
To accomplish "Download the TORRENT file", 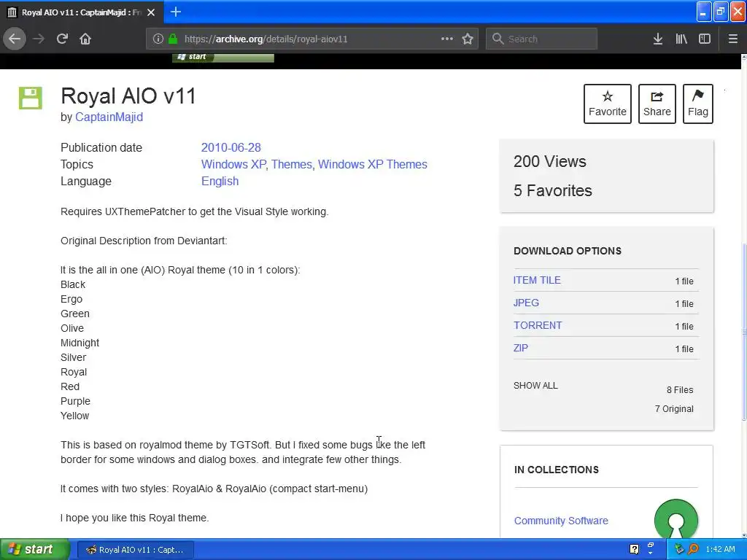I will [538, 326].
